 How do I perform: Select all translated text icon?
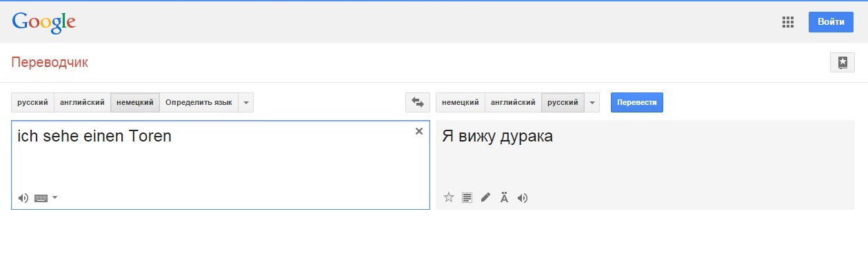pos(467,198)
